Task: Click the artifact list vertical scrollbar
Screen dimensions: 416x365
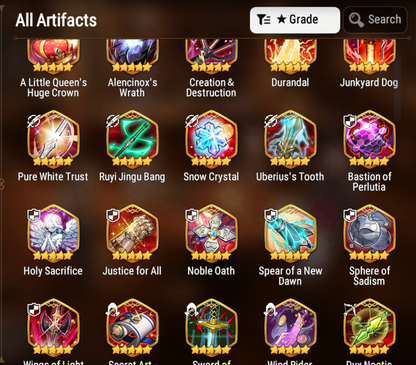Action: pos(397,88)
